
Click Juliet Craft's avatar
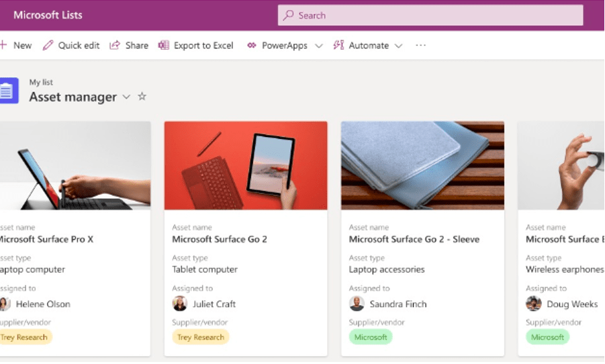(179, 304)
